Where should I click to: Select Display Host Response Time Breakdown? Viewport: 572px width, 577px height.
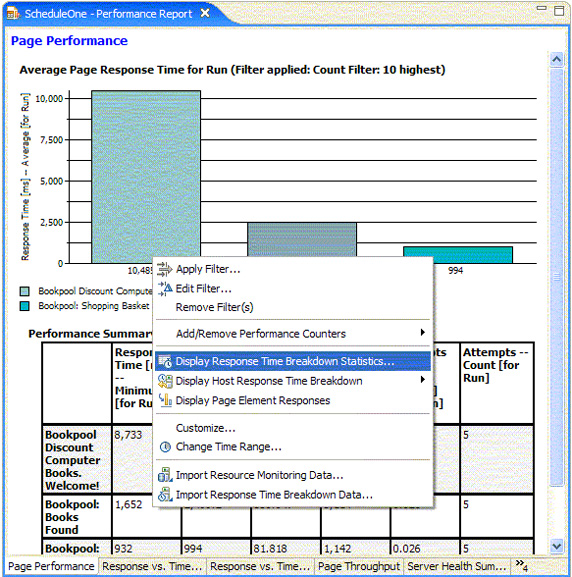[x=293, y=381]
